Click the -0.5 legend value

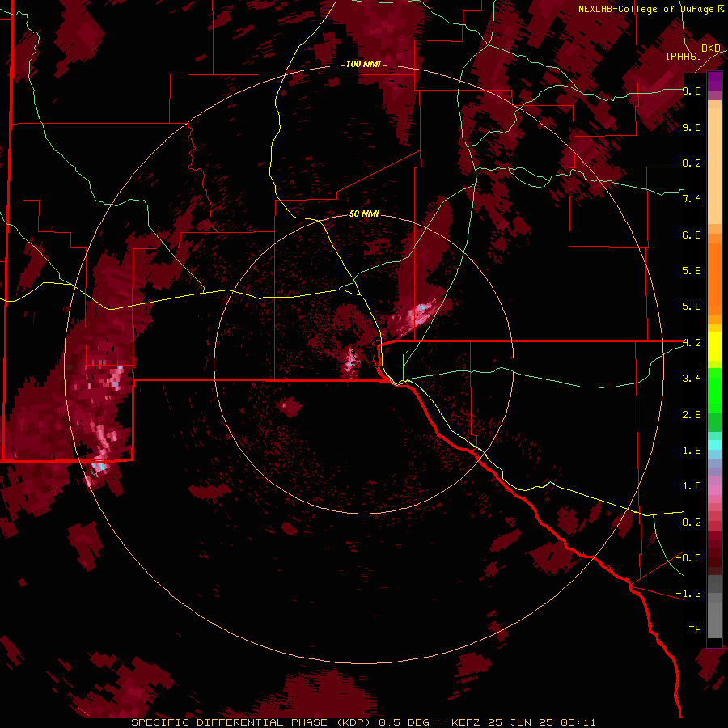(688, 558)
